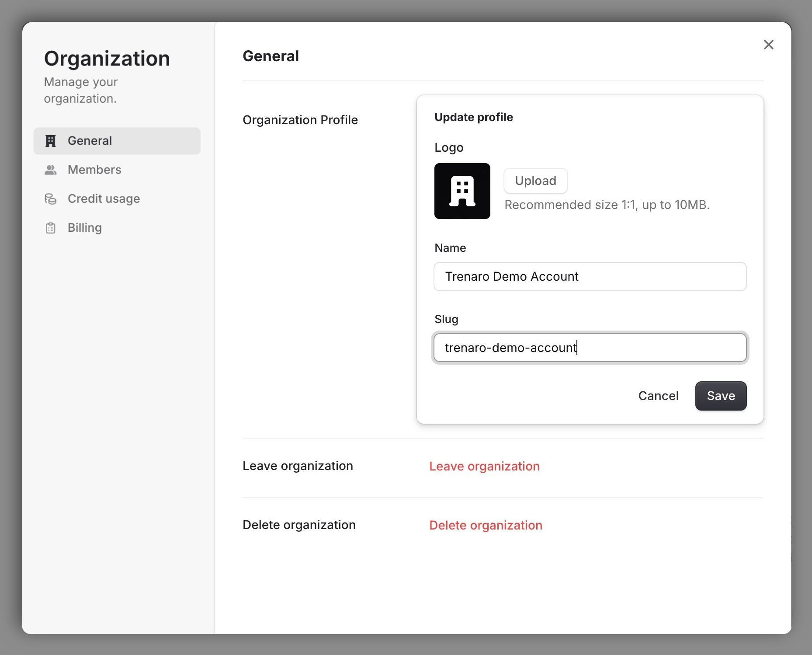The height and width of the screenshot is (655, 812).
Task: Focus the Slug input field
Action: click(590, 348)
